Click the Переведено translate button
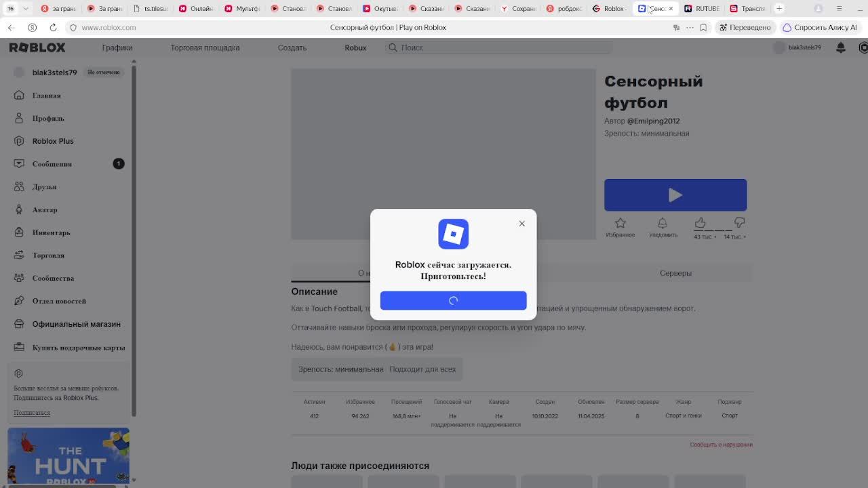Image resolution: width=868 pixels, height=488 pixels. pos(745,27)
